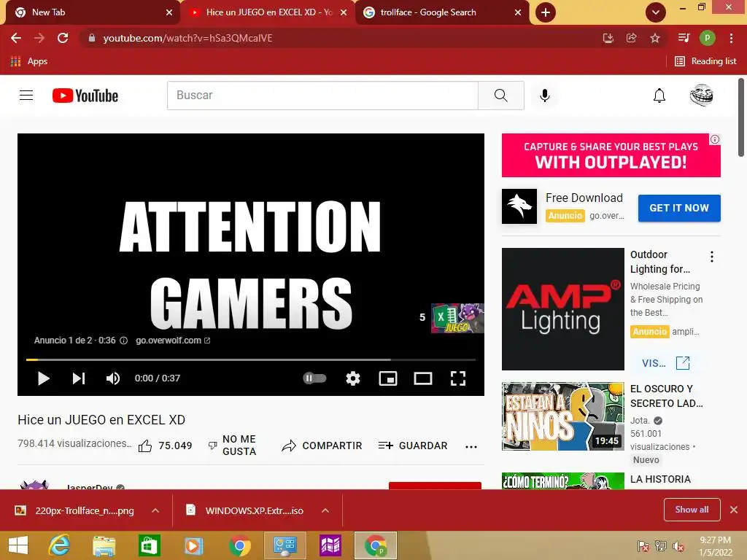Open the YouTube guide hamburger menu
The height and width of the screenshot is (560, 747).
click(x=26, y=96)
